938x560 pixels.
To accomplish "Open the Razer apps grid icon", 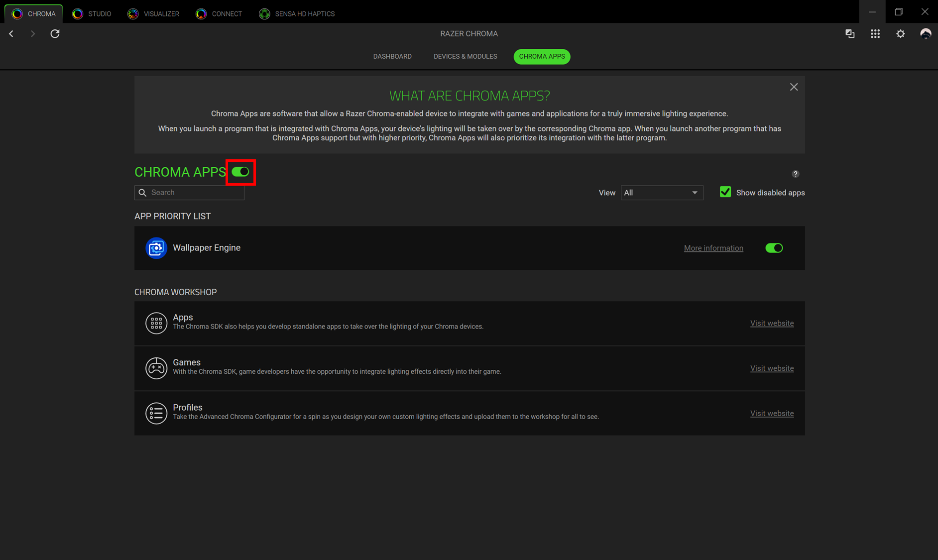I will (x=875, y=33).
